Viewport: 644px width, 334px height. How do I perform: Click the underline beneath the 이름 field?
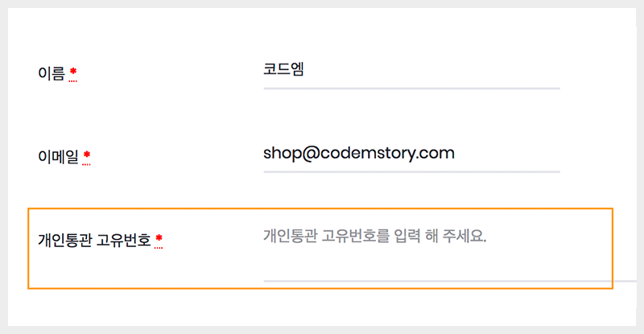pos(411,88)
